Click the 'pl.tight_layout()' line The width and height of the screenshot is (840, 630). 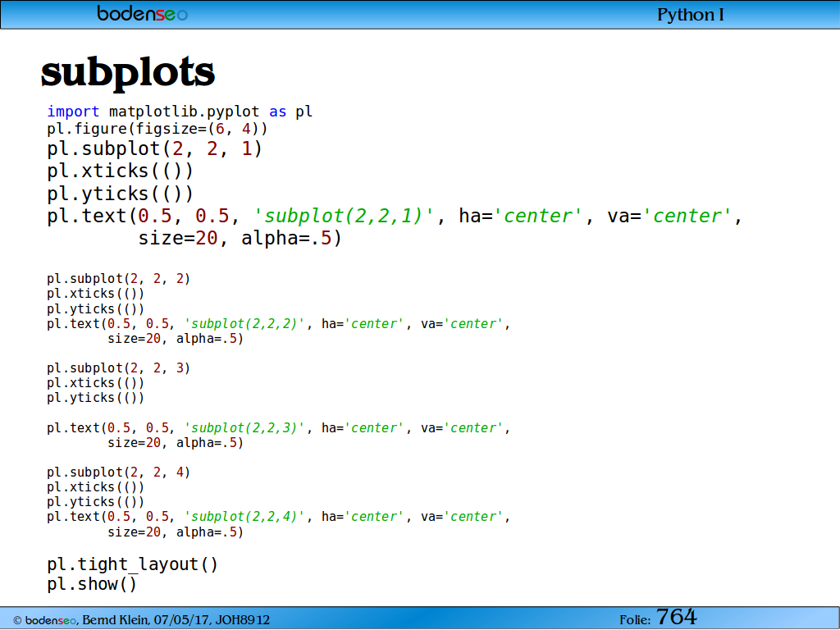click(132, 564)
